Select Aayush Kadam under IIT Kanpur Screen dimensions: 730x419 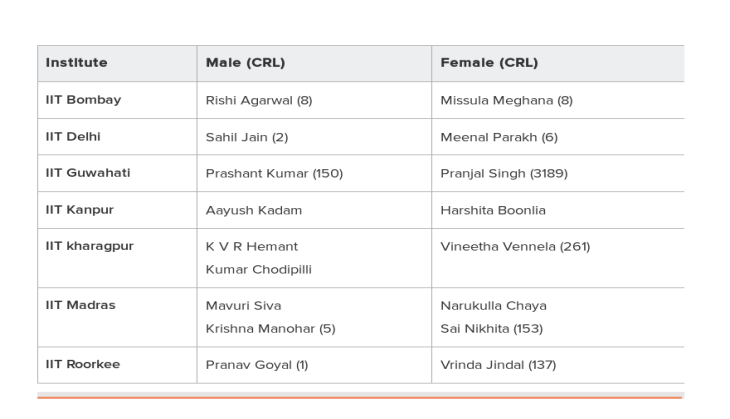(x=254, y=210)
